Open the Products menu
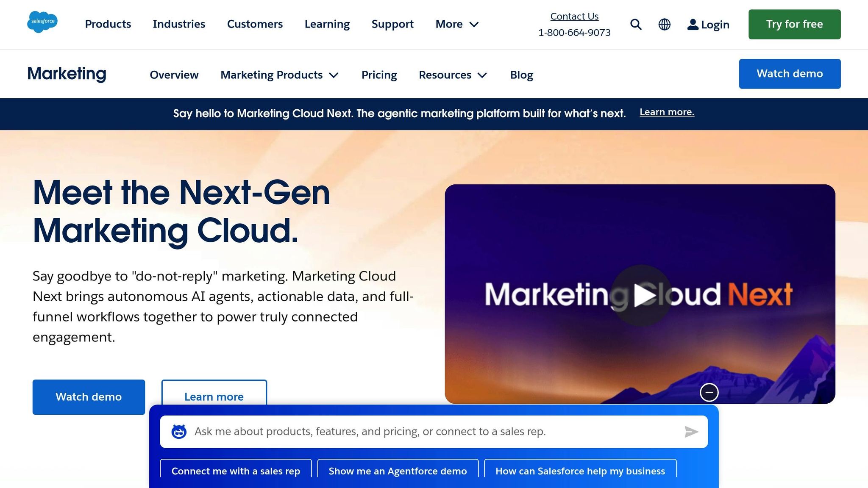The image size is (868, 488). pyautogui.click(x=108, y=24)
